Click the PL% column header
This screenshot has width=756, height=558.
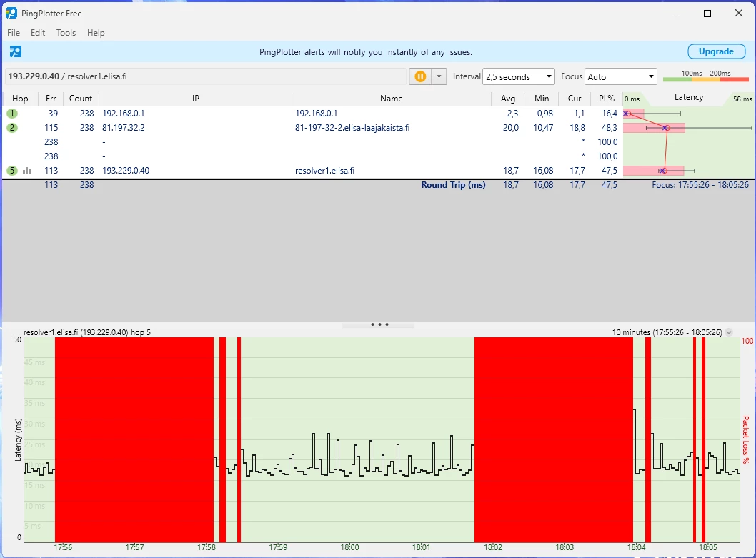(x=607, y=99)
